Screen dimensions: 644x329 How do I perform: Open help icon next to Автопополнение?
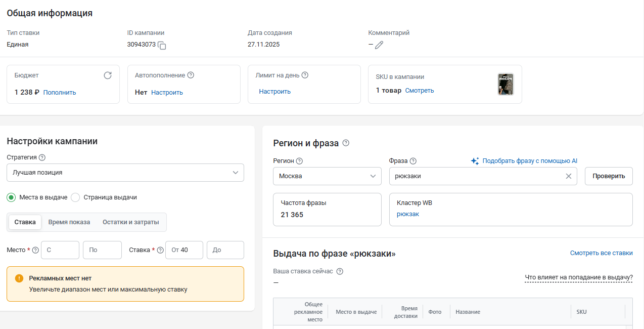191,75
